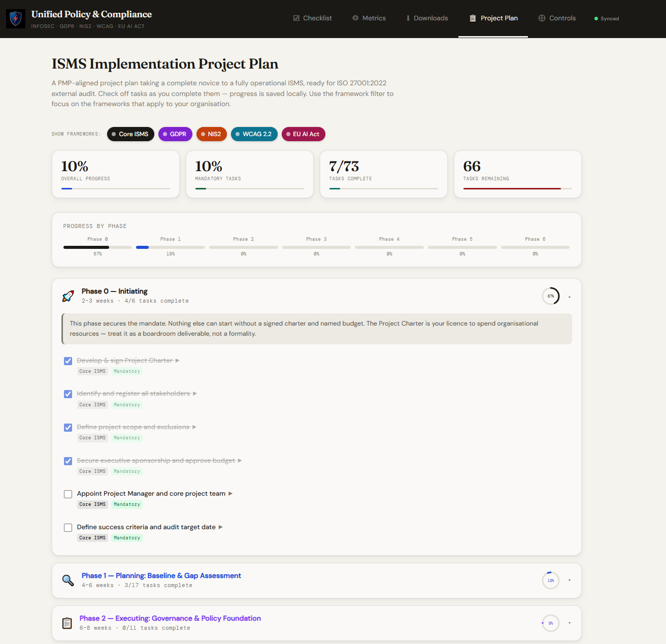Check Define success criteria and audit target date
The image size is (666, 644).
[68, 528]
